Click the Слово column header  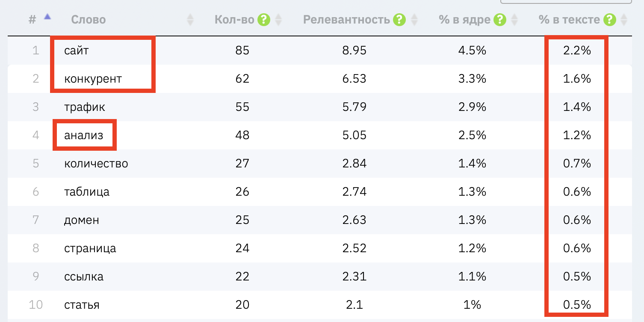coord(88,20)
